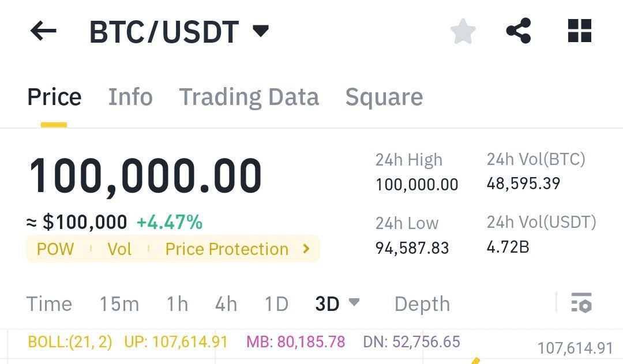The width and height of the screenshot is (623, 364).
Task: Choose the 1D chart interval
Action: pyautogui.click(x=276, y=304)
